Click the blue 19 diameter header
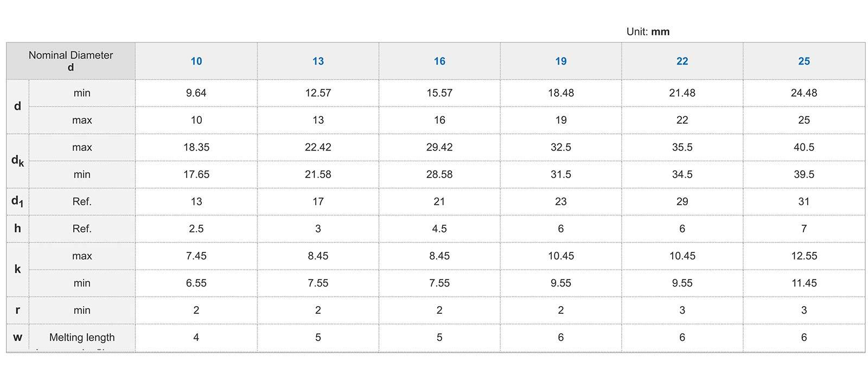Image resolution: width=868 pixels, height=380 pixels. tap(561, 61)
